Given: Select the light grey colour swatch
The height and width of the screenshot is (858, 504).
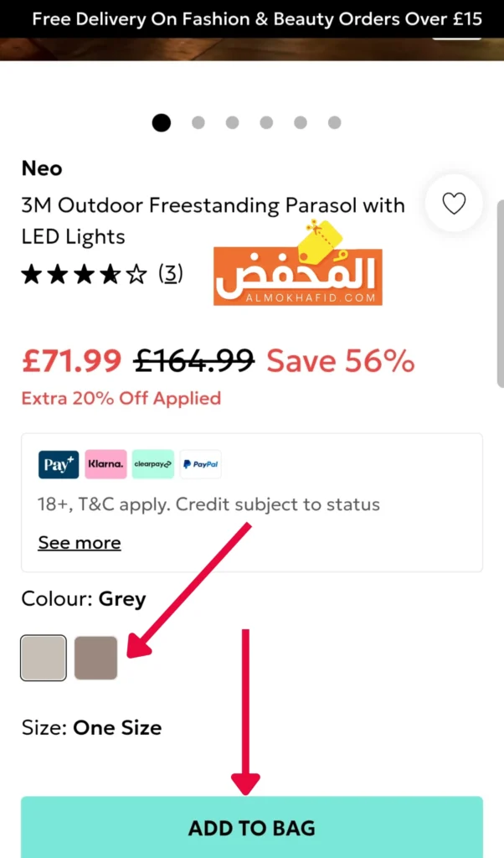Looking at the screenshot, I should [x=44, y=658].
